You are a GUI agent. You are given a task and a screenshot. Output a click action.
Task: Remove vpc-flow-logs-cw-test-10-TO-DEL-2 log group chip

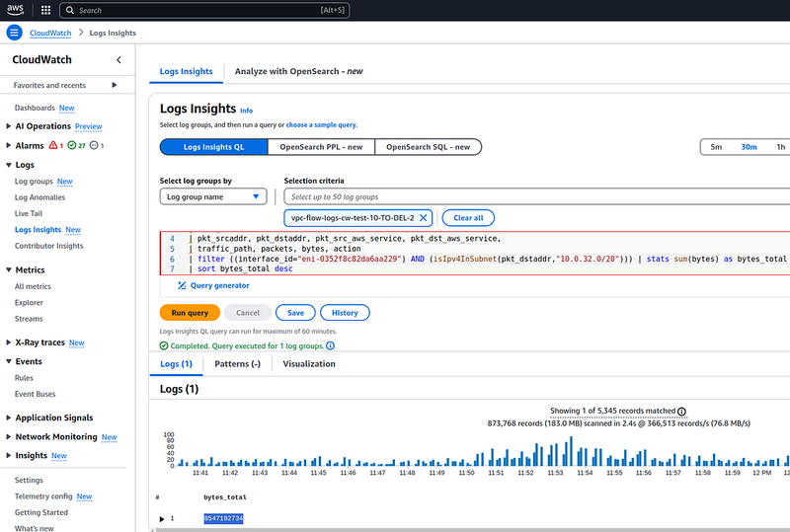[424, 217]
